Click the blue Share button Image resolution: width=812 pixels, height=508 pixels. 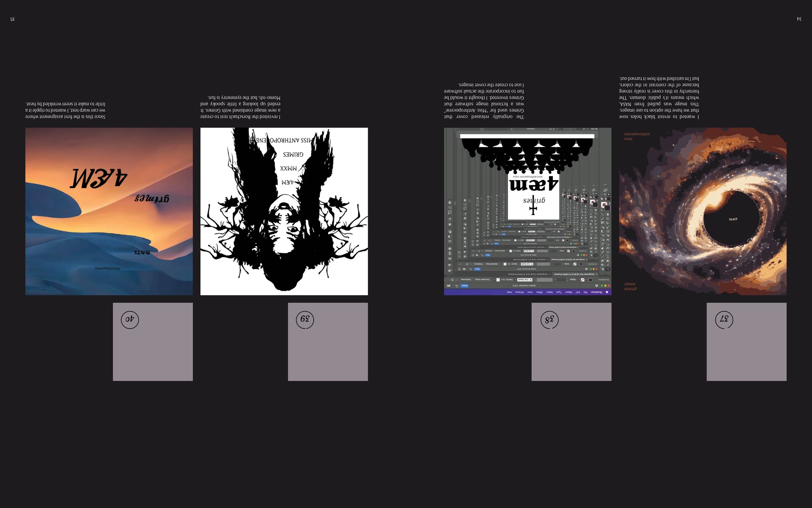464,286
